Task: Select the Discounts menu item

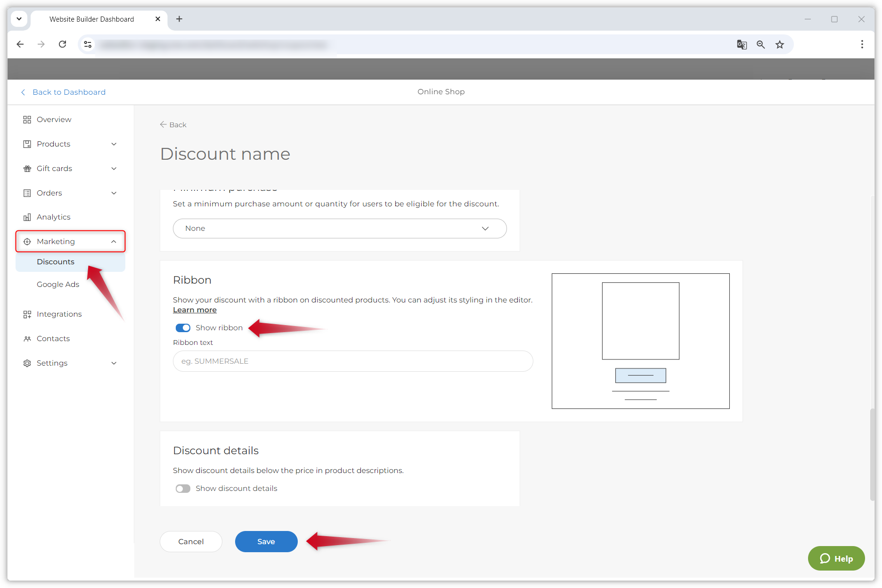Action: (56, 262)
